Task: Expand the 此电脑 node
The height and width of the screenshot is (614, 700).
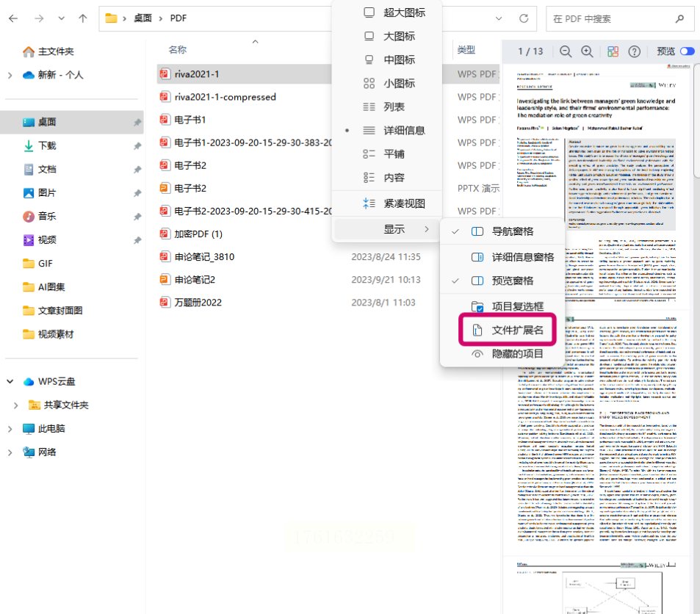Action: pyautogui.click(x=10, y=429)
